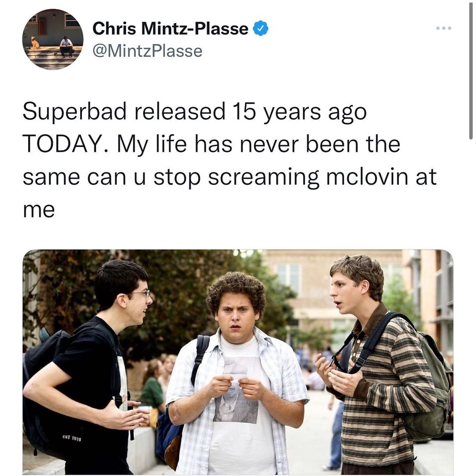Open Chris Mintz-Plasse display name profile
The height and width of the screenshot is (476, 476).
point(170,29)
